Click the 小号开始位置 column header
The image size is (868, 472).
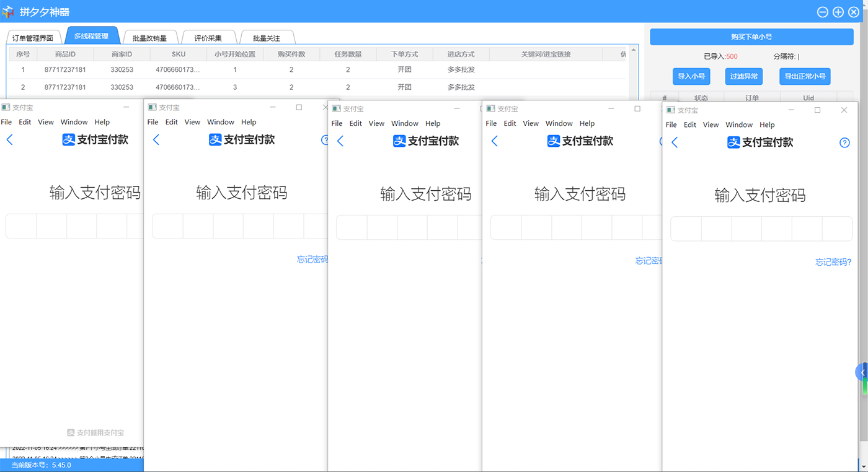235,55
